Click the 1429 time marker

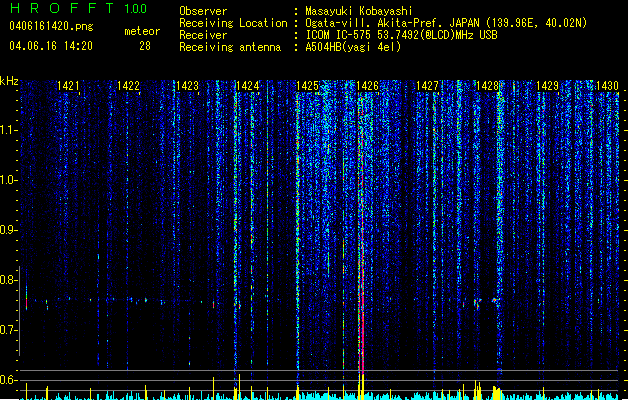point(547,86)
